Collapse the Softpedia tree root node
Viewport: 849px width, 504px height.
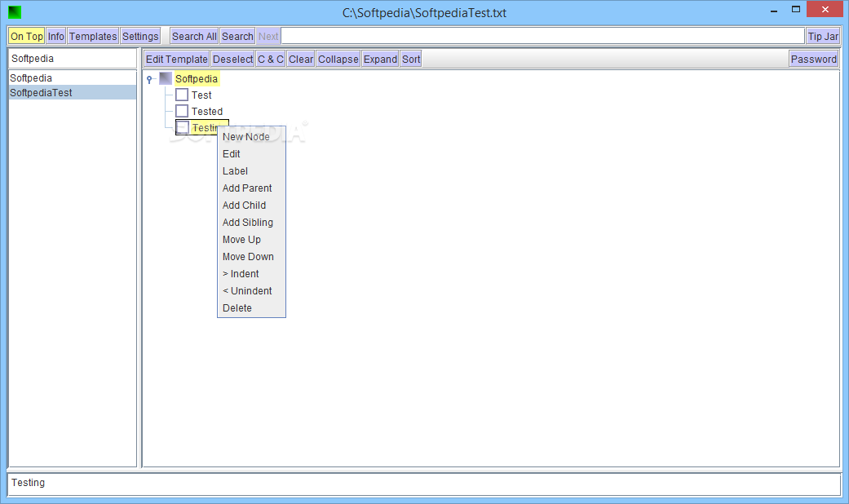tap(149, 80)
